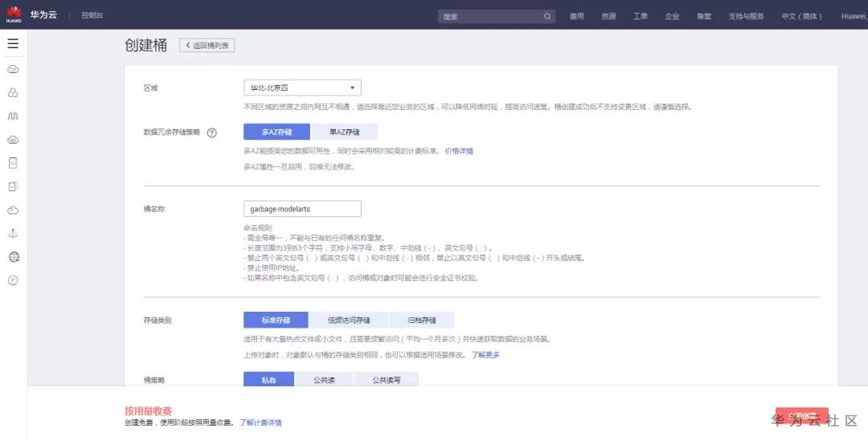Screen dimensions: 868x441
Task: Click the 存储类别 label
Action: tap(158, 321)
